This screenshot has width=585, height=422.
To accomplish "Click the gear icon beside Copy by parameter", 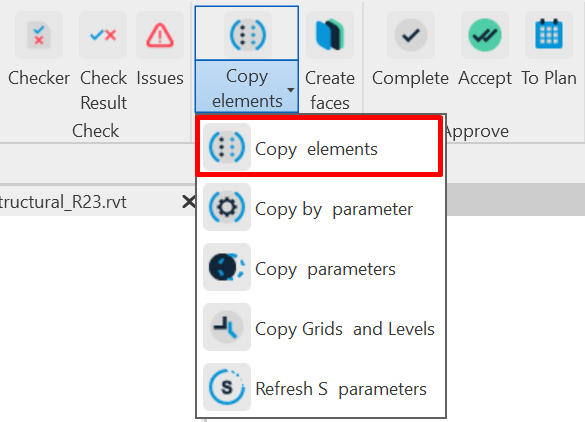I will [227, 207].
